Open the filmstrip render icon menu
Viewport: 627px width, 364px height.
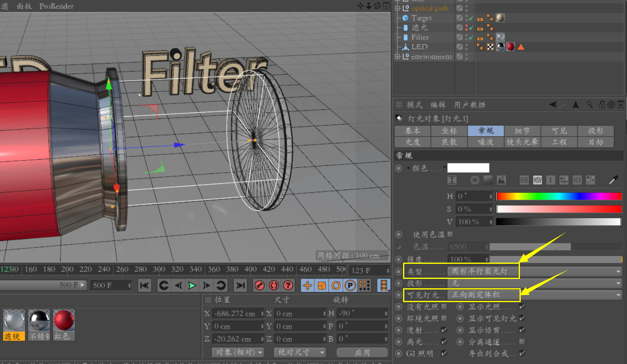[x=383, y=285]
